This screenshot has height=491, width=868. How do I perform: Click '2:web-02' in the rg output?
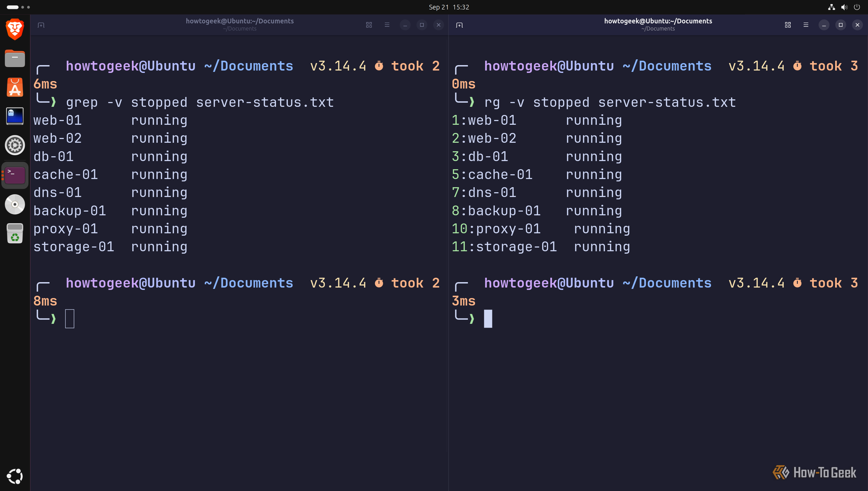484,138
